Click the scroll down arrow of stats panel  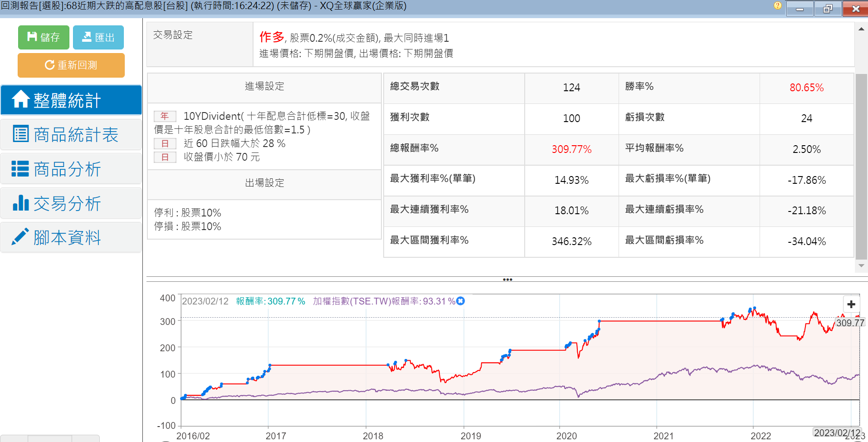click(x=861, y=265)
